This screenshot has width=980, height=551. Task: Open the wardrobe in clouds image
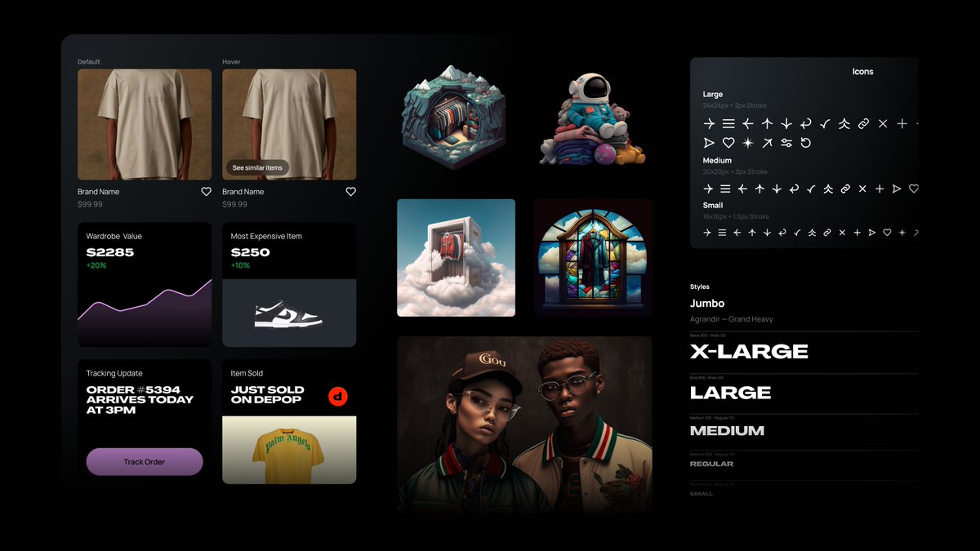(x=456, y=258)
